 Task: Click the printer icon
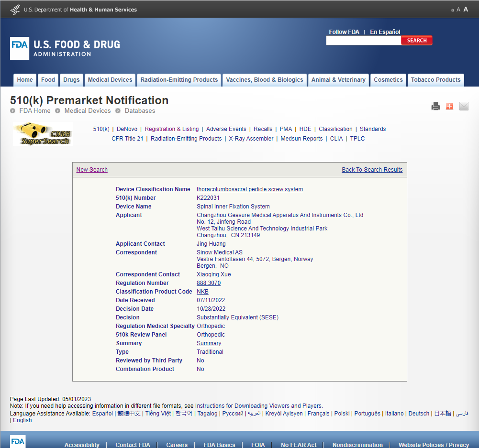pos(435,106)
